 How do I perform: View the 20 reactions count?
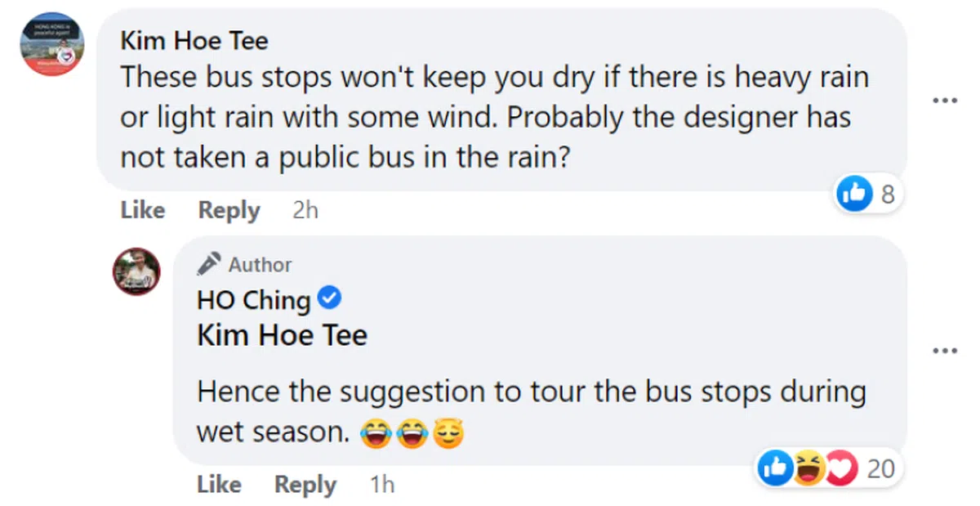click(x=880, y=468)
